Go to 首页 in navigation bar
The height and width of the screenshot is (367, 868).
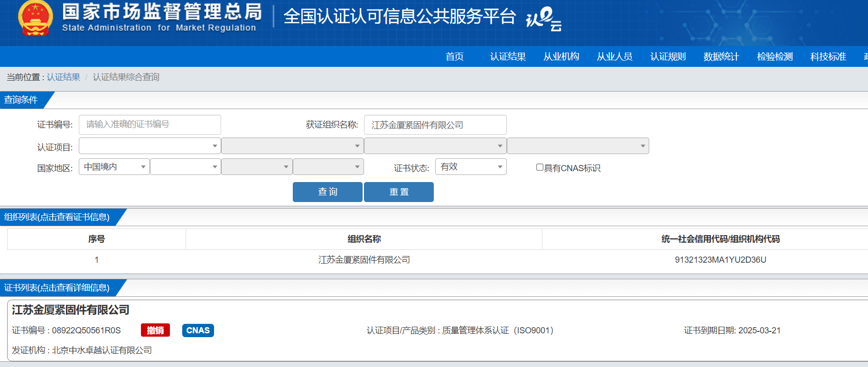(455, 56)
